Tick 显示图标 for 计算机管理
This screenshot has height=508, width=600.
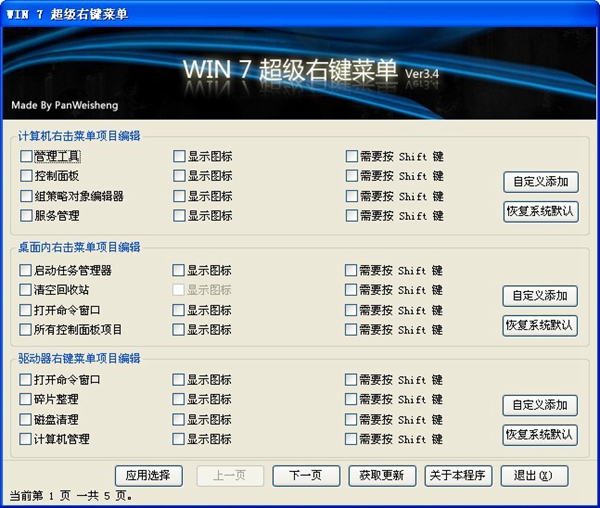[x=179, y=439]
